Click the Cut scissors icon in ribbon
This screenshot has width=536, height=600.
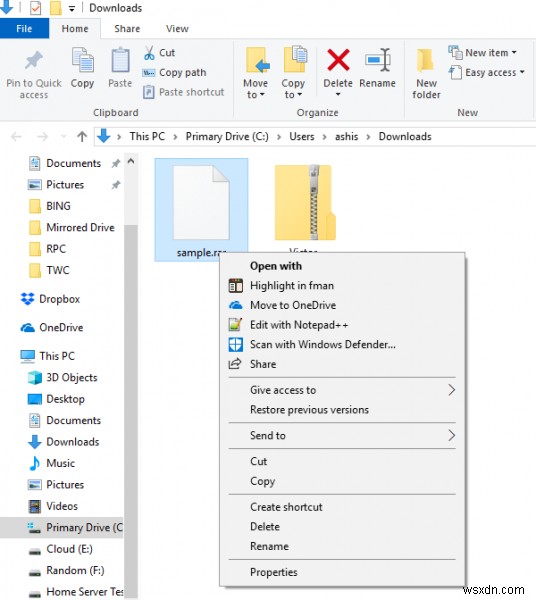[x=149, y=53]
